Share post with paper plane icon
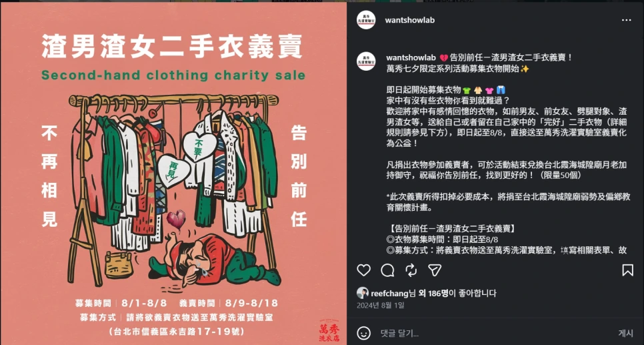This screenshot has height=345, width=644. pyautogui.click(x=435, y=270)
